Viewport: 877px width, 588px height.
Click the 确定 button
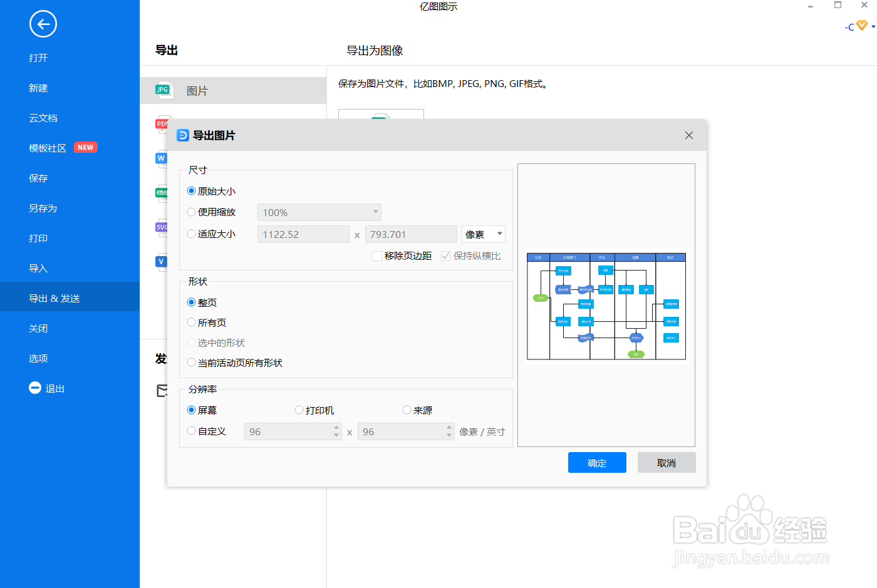click(x=597, y=463)
